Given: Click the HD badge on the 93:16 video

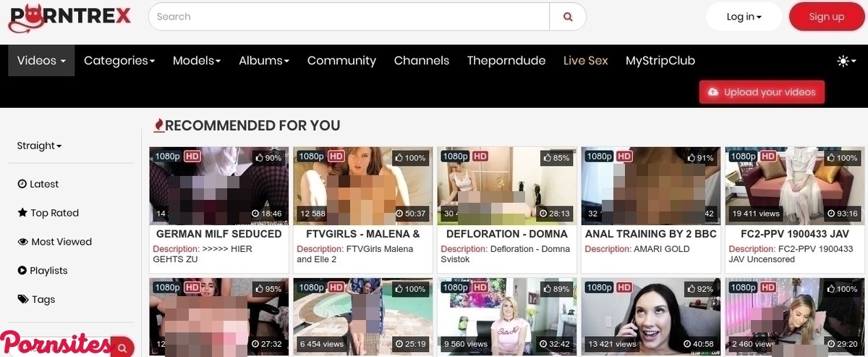Looking at the screenshot, I should coord(768,156).
